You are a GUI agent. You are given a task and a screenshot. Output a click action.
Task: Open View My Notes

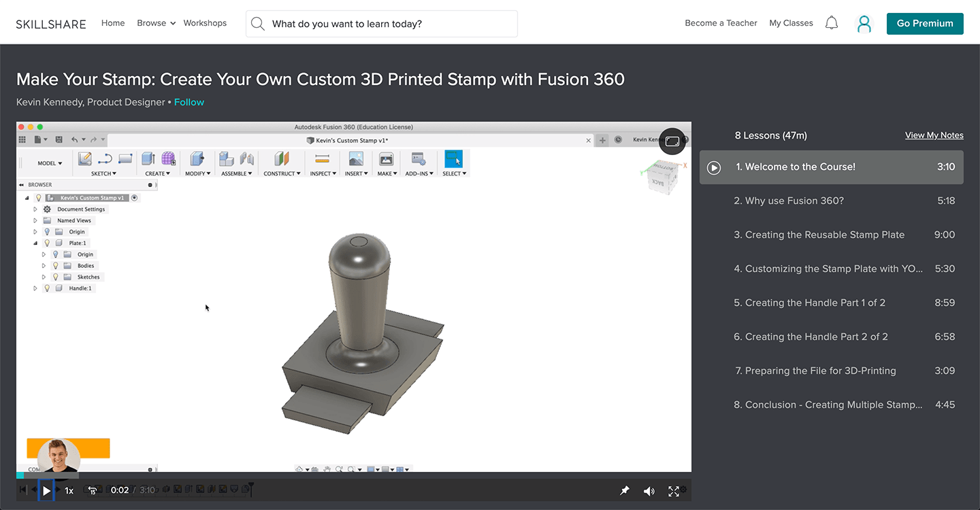934,135
